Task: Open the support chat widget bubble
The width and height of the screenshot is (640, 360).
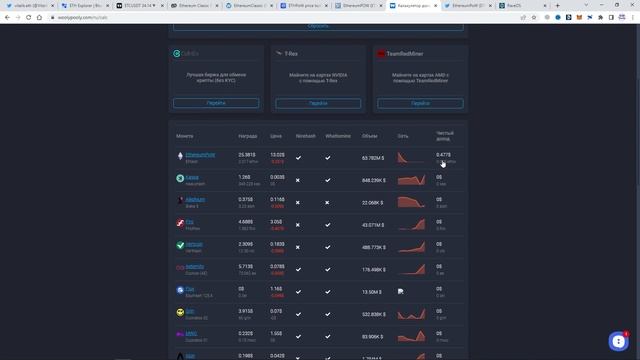Action: pyautogui.click(x=618, y=341)
